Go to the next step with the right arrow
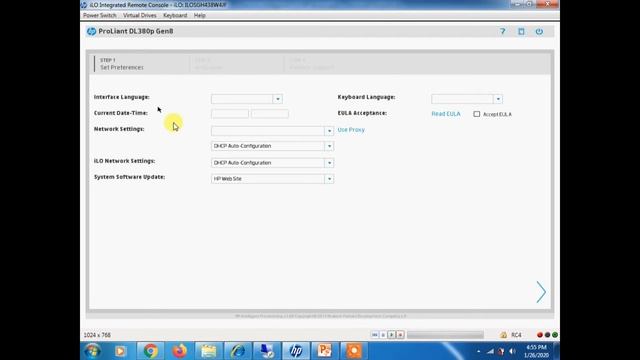This screenshot has height=360, width=640. click(x=541, y=292)
